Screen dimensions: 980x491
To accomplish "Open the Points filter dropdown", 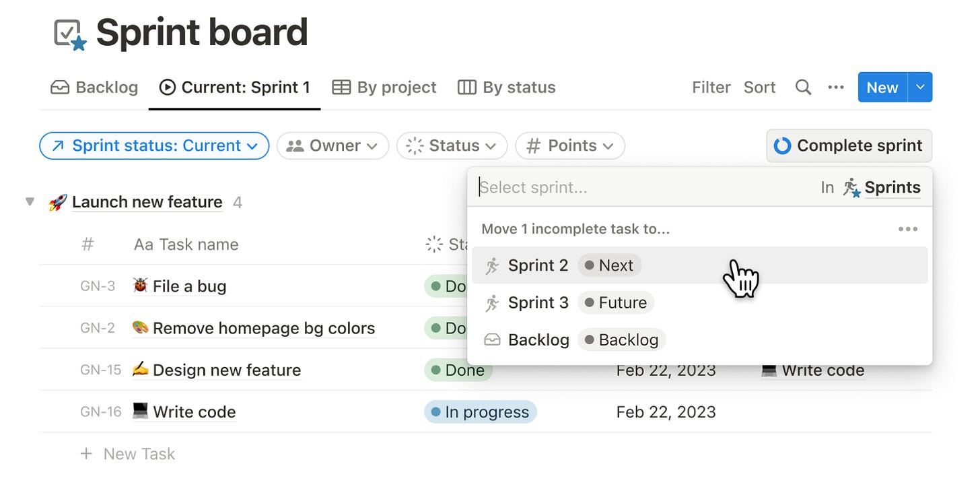I will click(570, 145).
